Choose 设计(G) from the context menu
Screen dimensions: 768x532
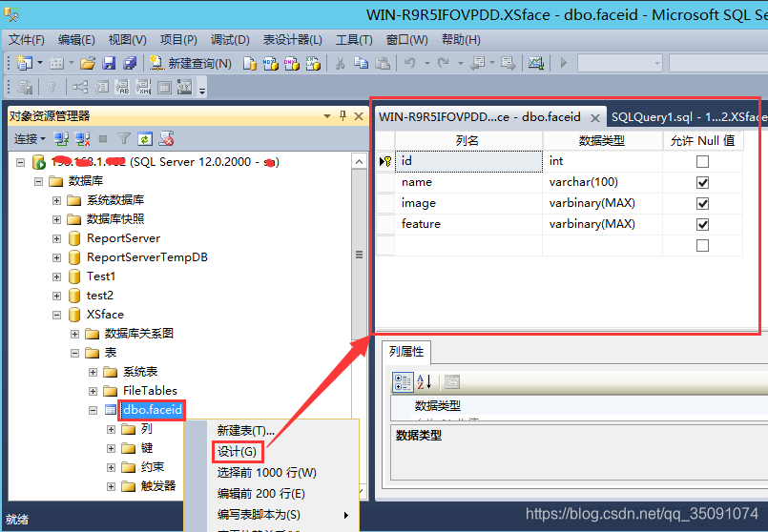pos(238,452)
